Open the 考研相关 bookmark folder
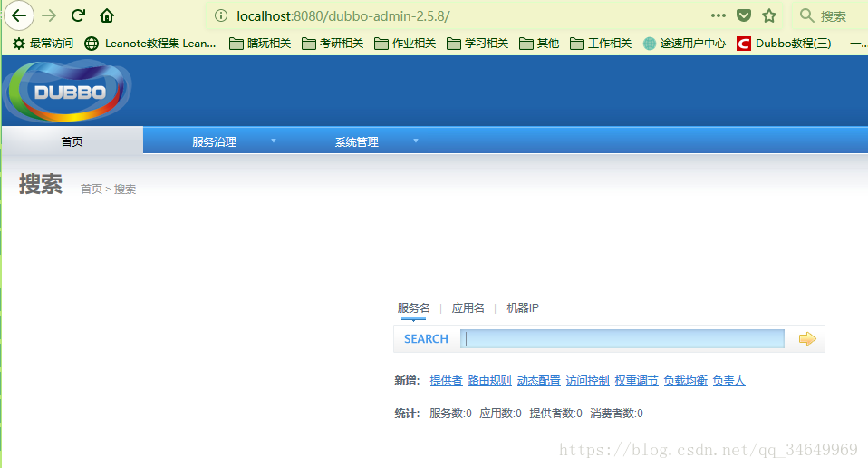This screenshot has width=868, height=468. (x=333, y=44)
